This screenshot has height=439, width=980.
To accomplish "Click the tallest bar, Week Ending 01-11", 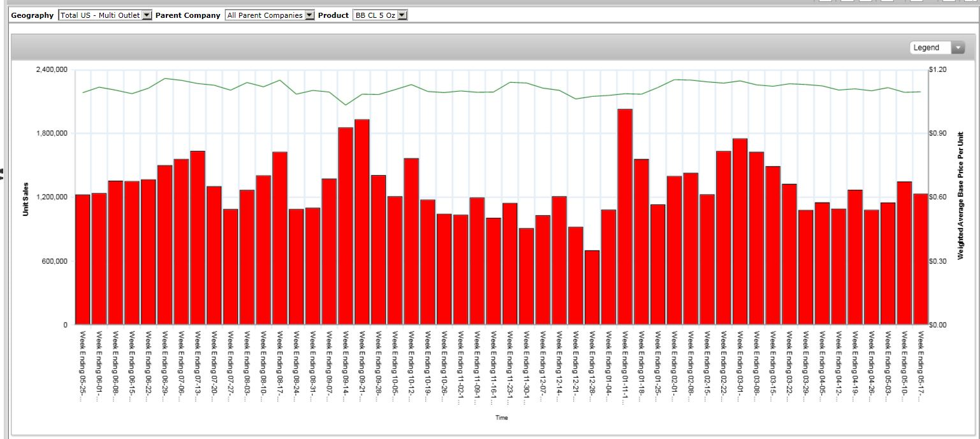I will click(625, 217).
